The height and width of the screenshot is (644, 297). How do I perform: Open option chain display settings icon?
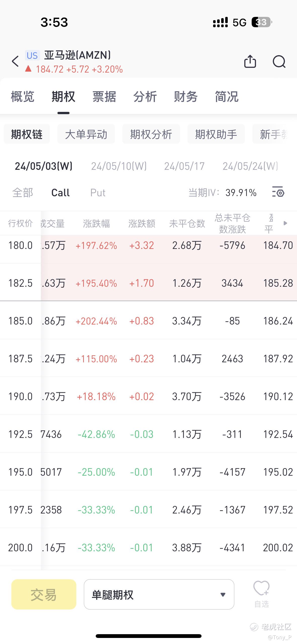pos(278,193)
